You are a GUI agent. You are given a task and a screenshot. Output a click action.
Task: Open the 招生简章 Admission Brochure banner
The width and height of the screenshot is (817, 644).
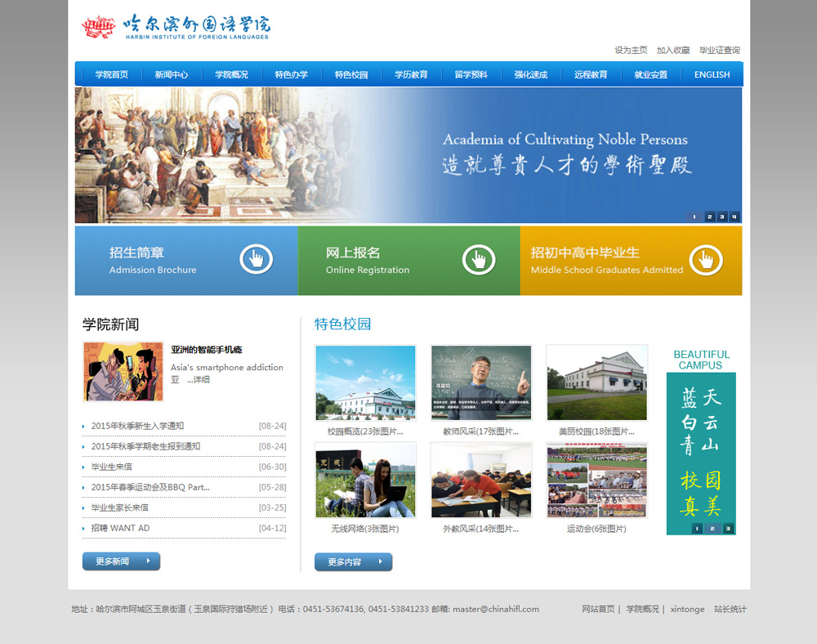tap(186, 261)
